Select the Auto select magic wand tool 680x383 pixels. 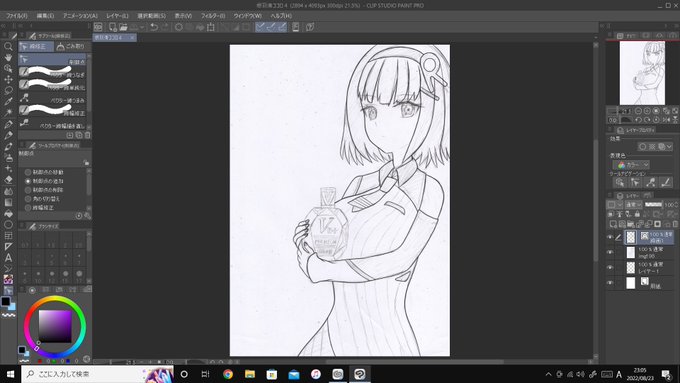click(8, 113)
